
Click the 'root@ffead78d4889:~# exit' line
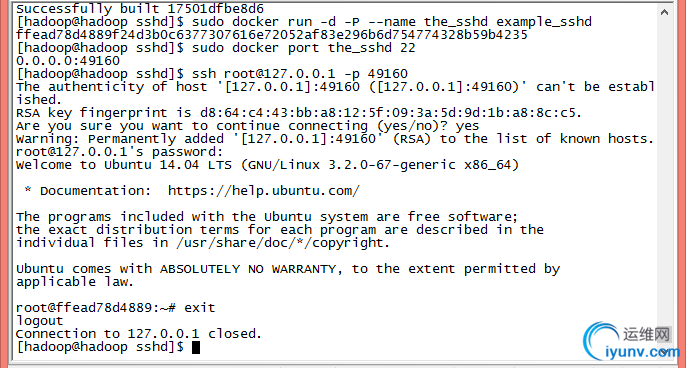116,308
